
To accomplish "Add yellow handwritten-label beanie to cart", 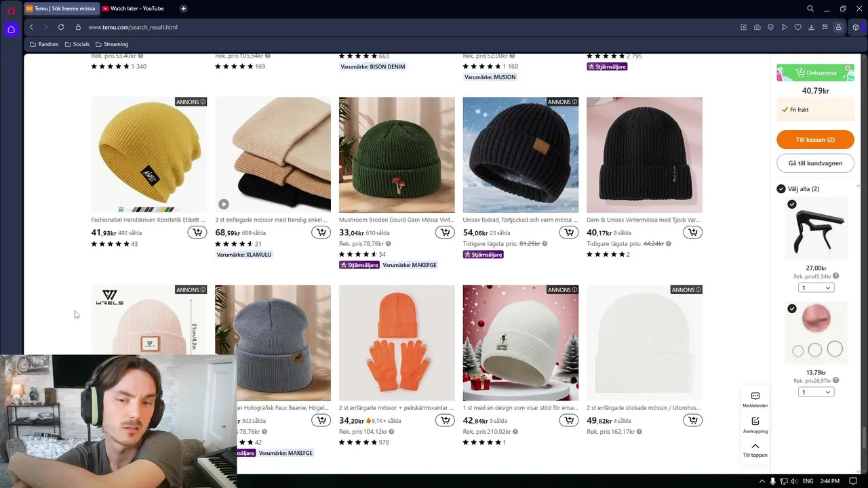I will [x=197, y=232].
